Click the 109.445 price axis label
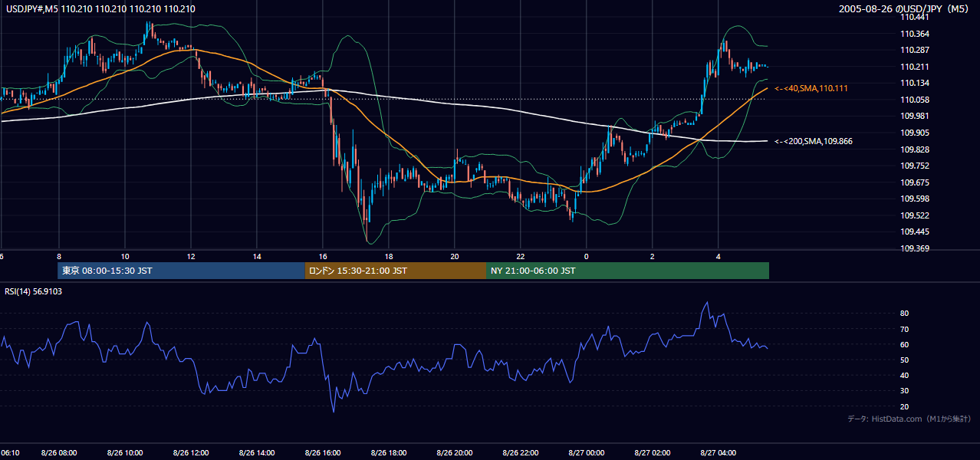The height and width of the screenshot is (460, 980). (915, 232)
